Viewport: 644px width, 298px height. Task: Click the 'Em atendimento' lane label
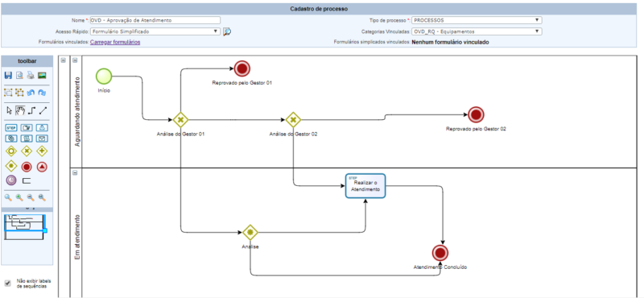[x=76, y=237]
